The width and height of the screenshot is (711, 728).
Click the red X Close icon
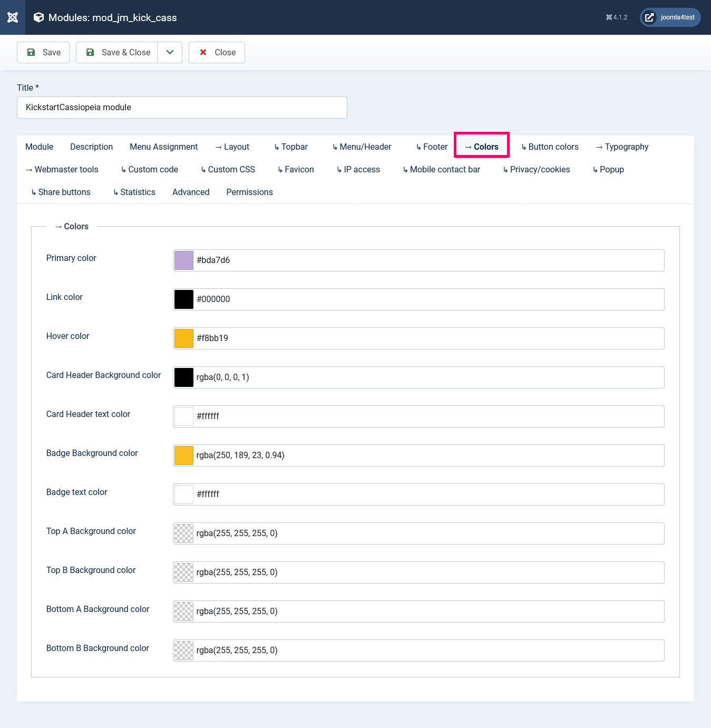click(x=203, y=52)
